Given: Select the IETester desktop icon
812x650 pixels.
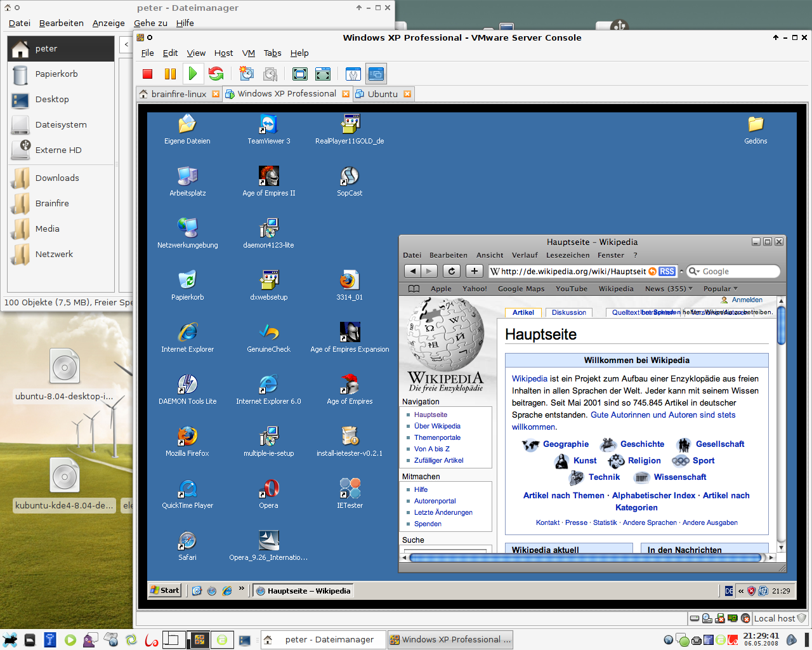Looking at the screenshot, I should point(350,494).
